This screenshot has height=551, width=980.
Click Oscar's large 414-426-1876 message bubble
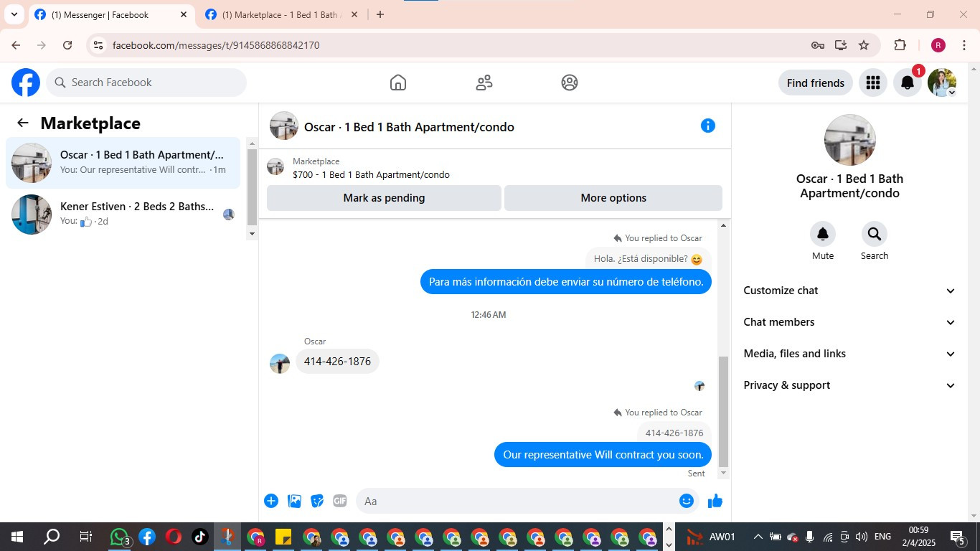[337, 362]
